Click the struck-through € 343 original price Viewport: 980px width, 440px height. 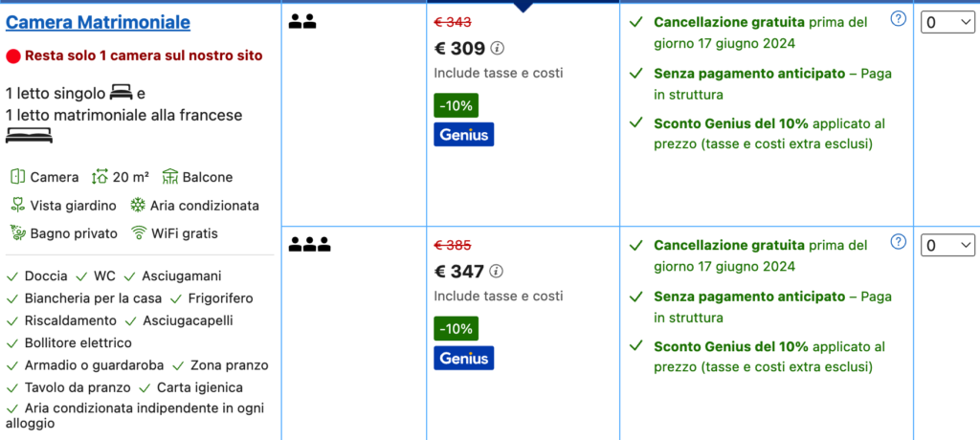point(453,22)
